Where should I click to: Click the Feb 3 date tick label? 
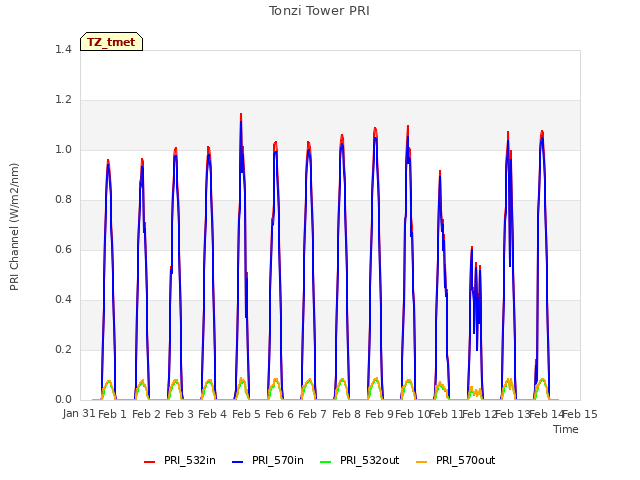(x=180, y=414)
